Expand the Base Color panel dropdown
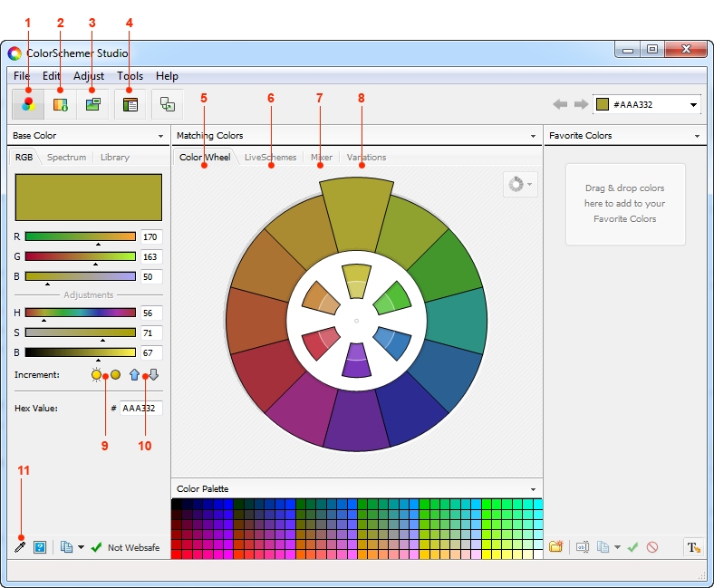The height and width of the screenshot is (588, 714). [160, 136]
